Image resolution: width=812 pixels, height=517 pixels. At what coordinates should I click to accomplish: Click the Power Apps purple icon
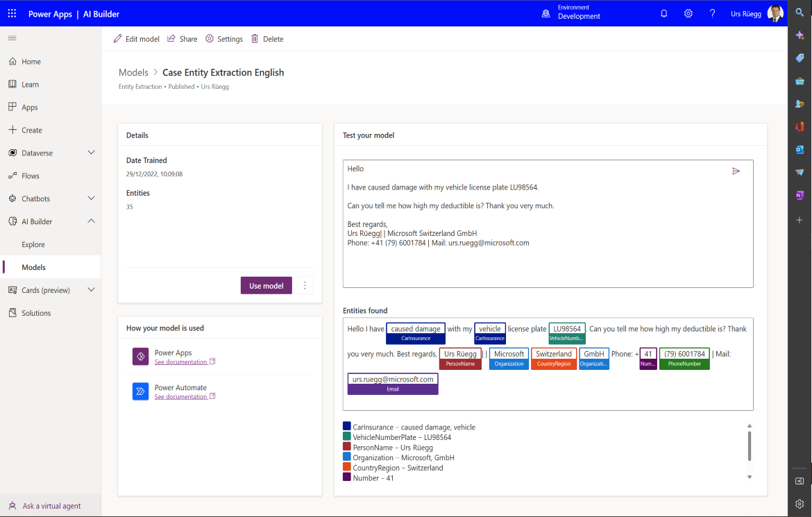click(140, 357)
